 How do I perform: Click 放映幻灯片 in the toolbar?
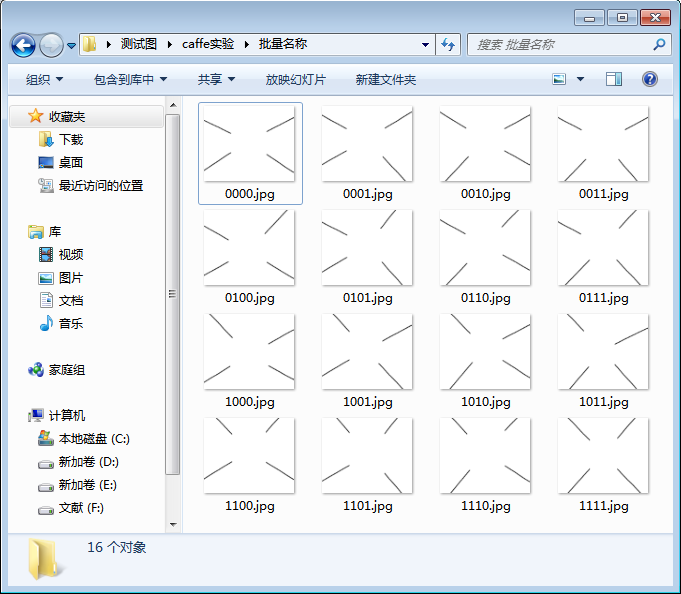point(296,79)
